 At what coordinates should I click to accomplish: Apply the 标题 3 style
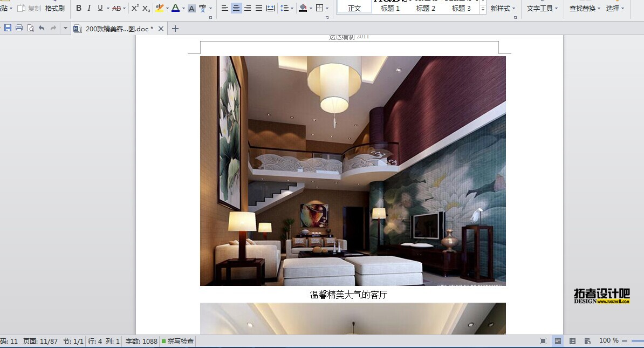tap(461, 8)
